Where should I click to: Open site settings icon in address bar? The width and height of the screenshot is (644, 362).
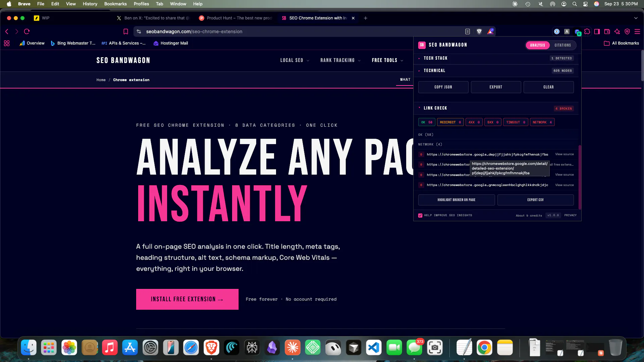pos(139,32)
